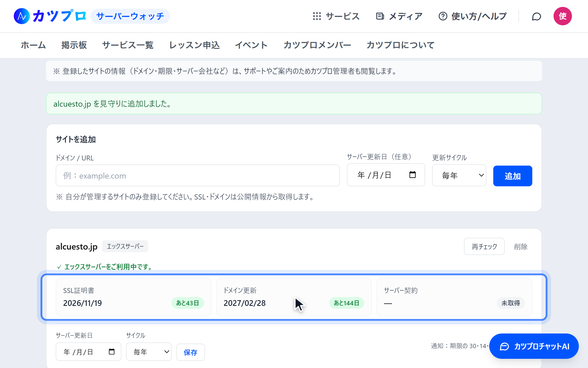The height and width of the screenshot is (368, 588).
Task: Click the green alcuesto.jp added notification
Action: (294, 103)
